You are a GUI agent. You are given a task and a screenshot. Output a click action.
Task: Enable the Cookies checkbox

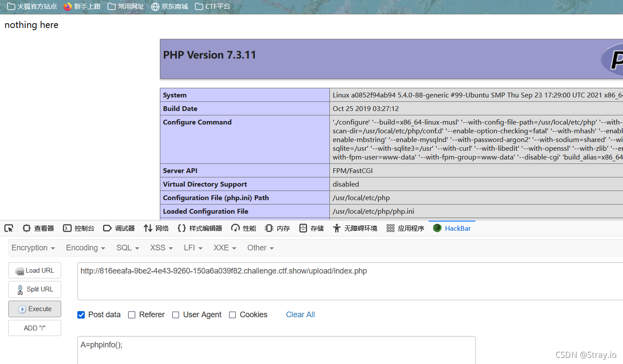[232, 315]
